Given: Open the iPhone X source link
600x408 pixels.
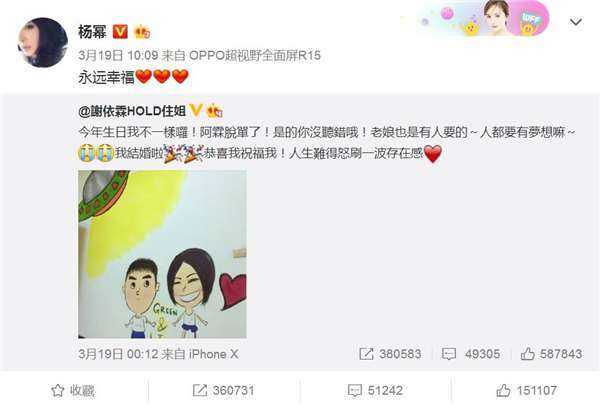Looking at the screenshot, I should coord(214,354).
